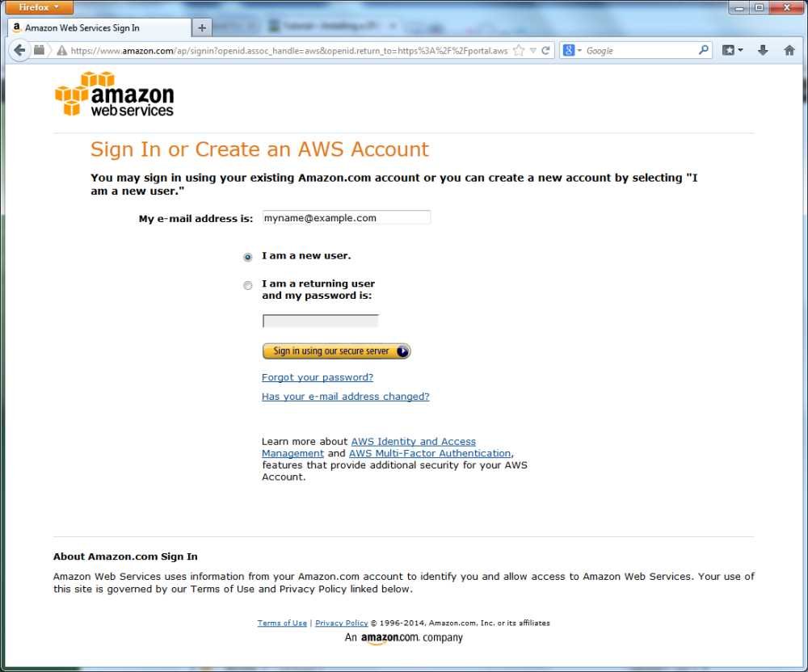The height and width of the screenshot is (672, 808).
Task: Click the password input field
Action: (x=321, y=321)
